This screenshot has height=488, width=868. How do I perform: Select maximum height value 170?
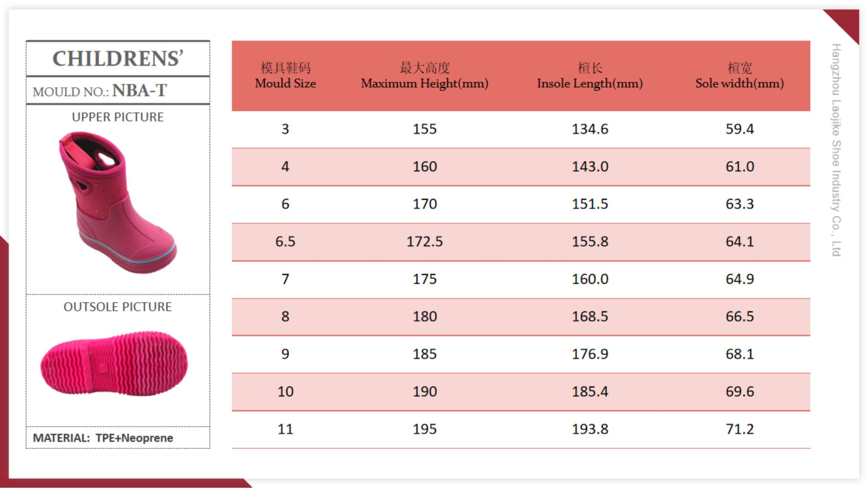[x=425, y=204]
